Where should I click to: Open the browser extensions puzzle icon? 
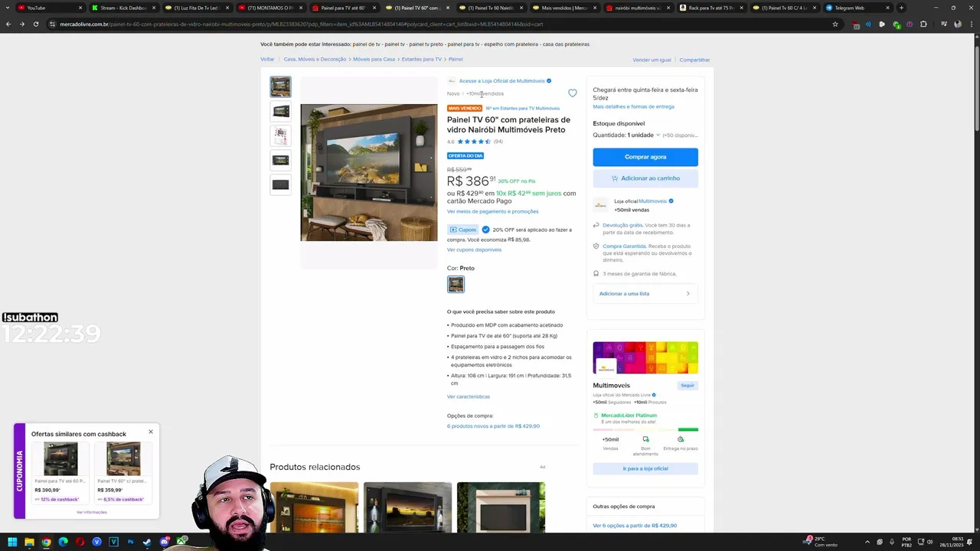coord(923,24)
